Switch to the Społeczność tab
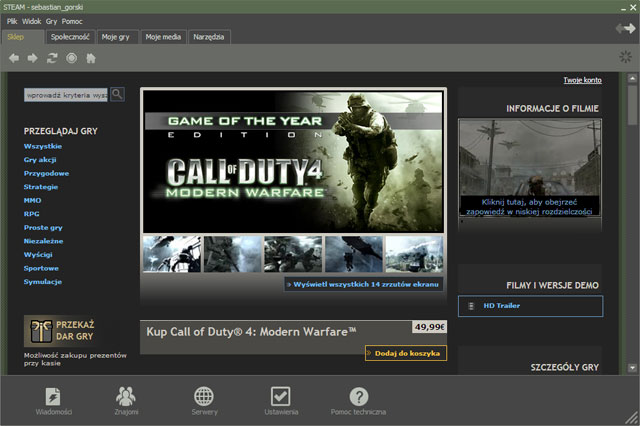Screen dimensions: 640x426 (70, 37)
